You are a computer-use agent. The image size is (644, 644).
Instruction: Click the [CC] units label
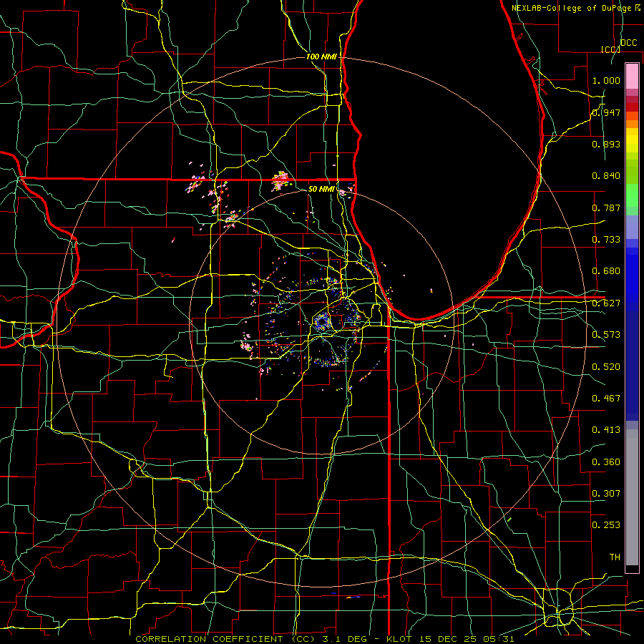[x=610, y=49]
